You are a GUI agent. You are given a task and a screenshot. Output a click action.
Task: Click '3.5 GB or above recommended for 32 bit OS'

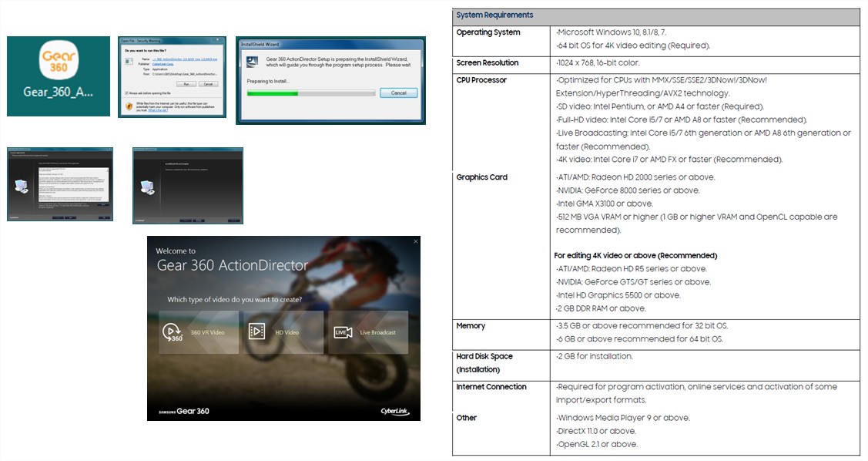(642, 326)
